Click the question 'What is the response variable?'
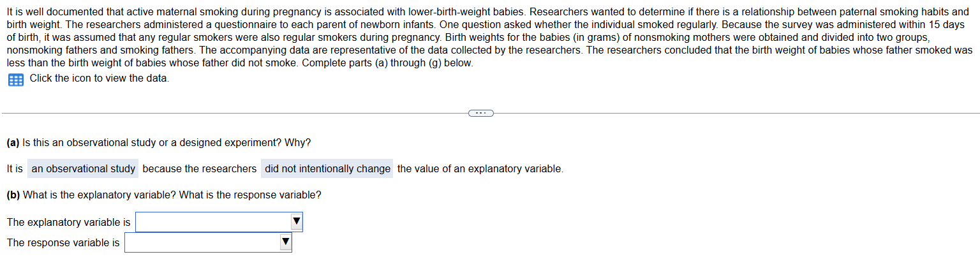The width and height of the screenshot is (980, 259). [x=250, y=195]
